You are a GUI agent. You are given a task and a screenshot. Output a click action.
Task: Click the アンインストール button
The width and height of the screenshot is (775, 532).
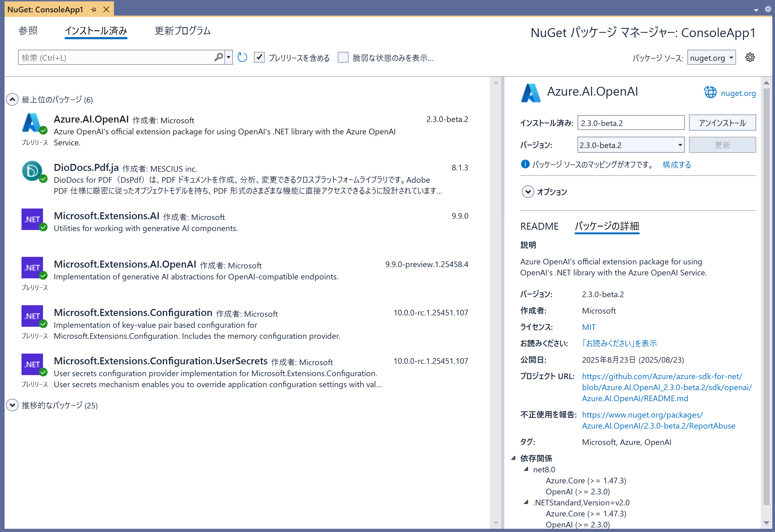722,123
